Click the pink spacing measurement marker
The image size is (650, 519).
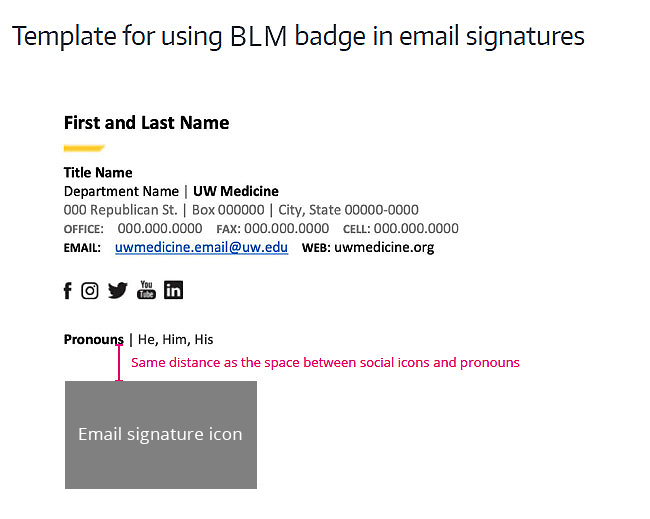click(119, 363)
